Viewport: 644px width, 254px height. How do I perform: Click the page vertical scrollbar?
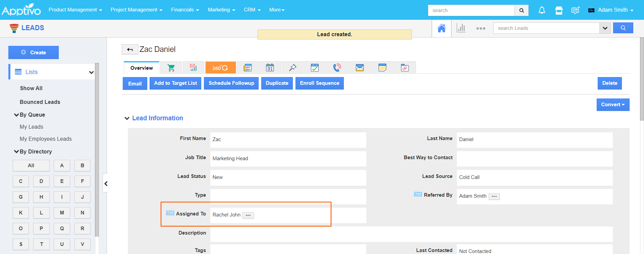pyautogui.click(x=642, y=79)
